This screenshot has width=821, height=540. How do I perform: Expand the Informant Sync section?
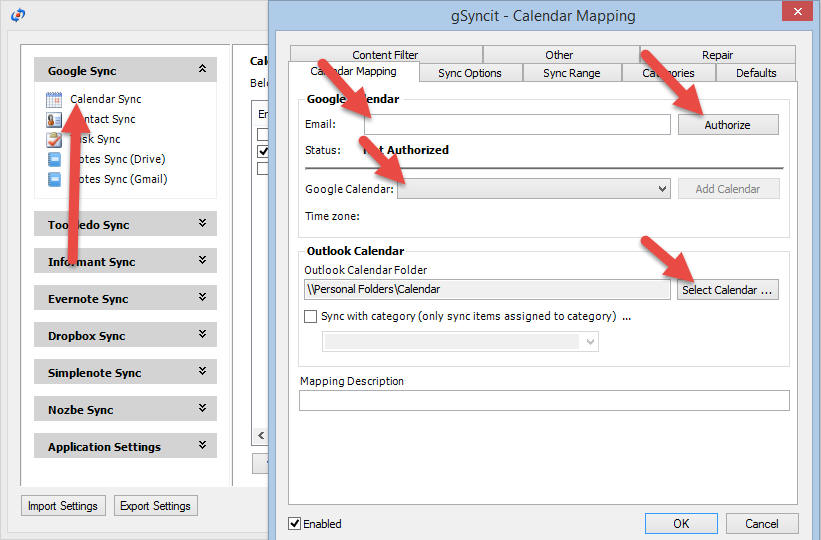(x=202, y=260)
